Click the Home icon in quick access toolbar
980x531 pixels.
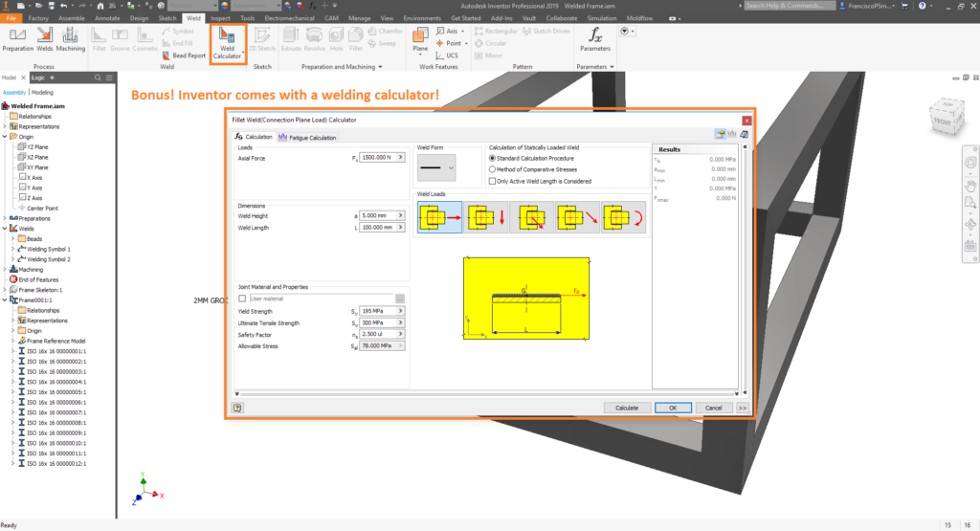[x=100, y=6]
